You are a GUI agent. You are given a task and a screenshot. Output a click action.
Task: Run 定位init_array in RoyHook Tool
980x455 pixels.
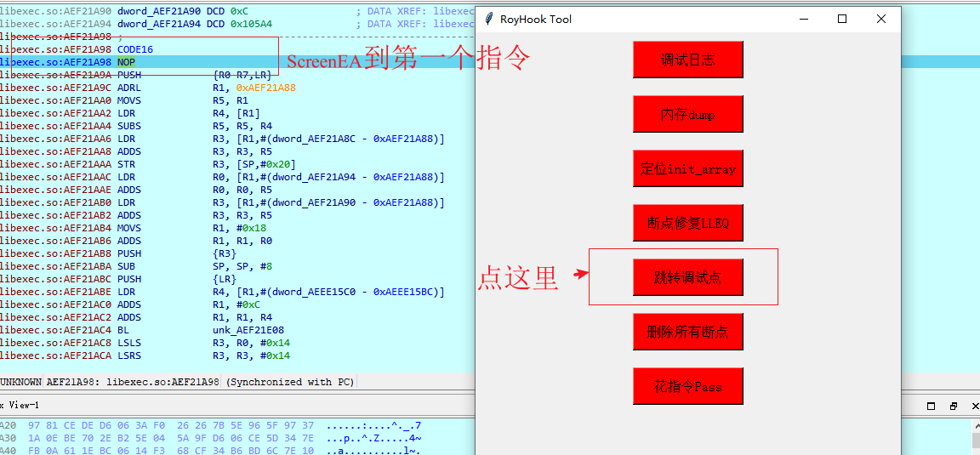point(687,168)
